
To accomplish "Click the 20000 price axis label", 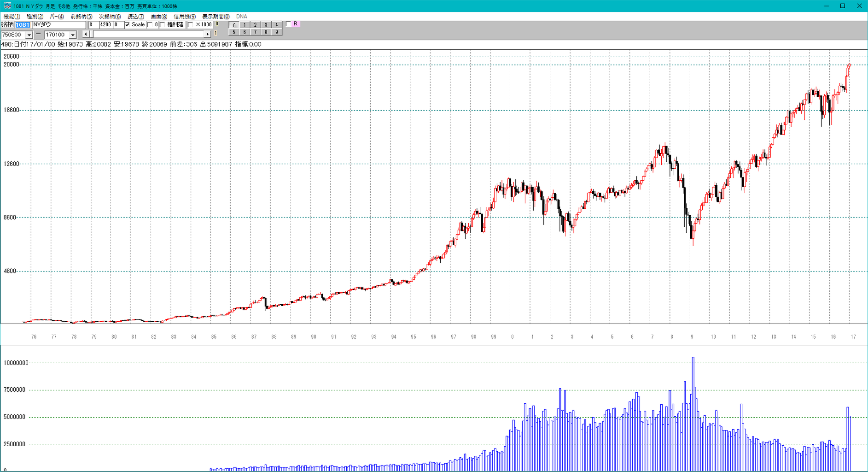I will coord(12,65).
